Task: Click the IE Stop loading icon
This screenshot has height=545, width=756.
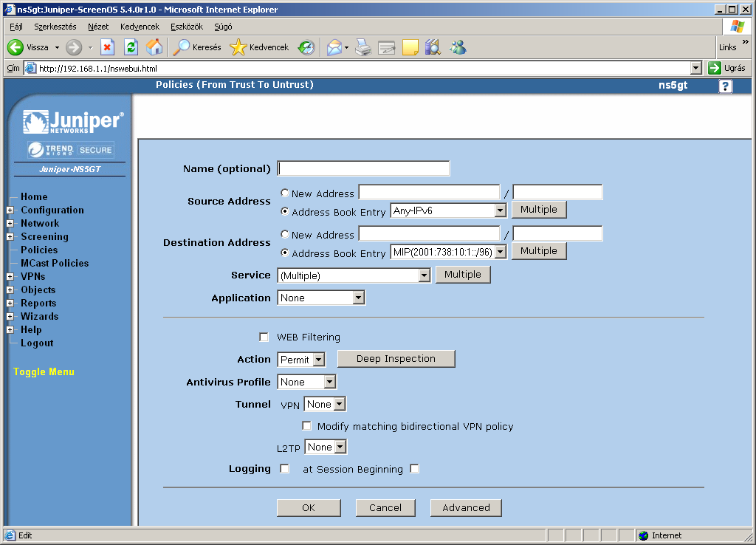Action: click(x=108, y=47)
